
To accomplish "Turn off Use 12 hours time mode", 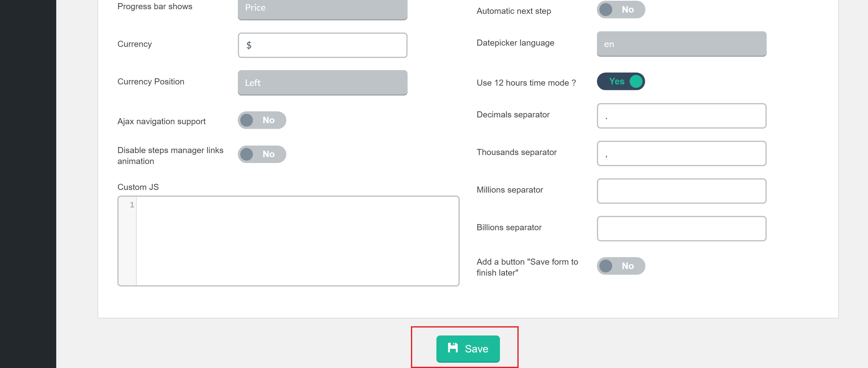I will click(621, 81).
